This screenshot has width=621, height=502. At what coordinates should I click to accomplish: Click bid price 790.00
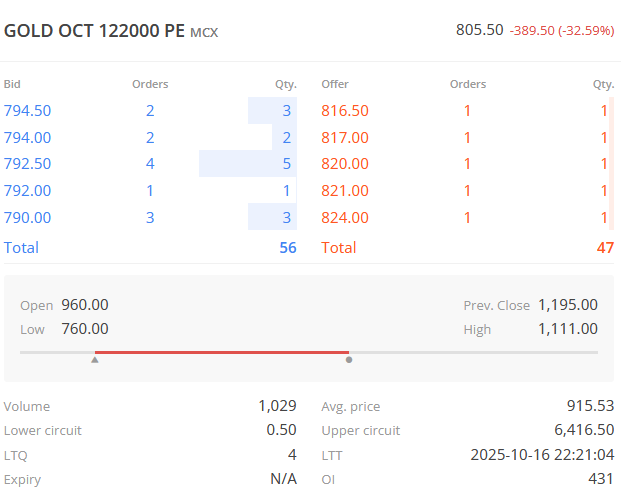tap(28, 217)
